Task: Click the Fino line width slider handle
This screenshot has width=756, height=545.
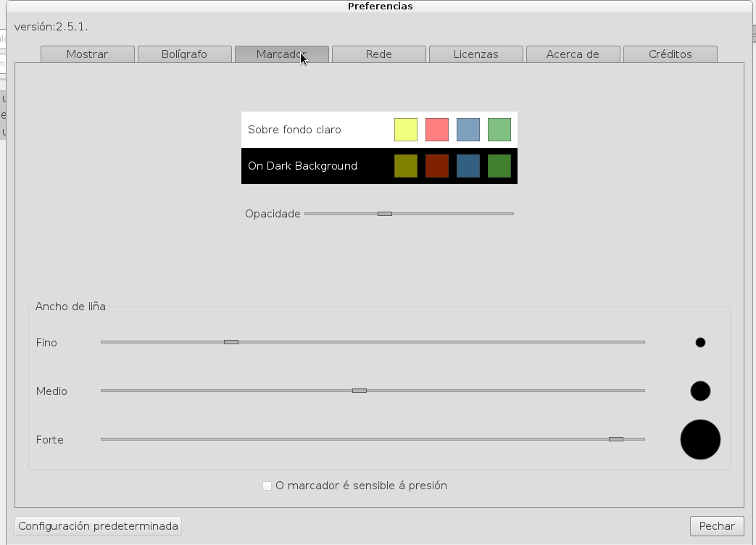Action: coord(231,342)
